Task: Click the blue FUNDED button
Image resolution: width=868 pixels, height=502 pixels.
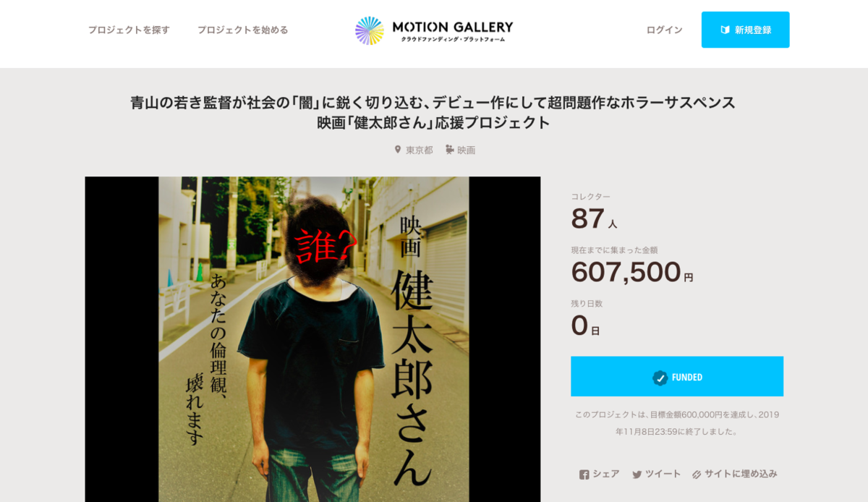Action: click(x=677, y=376)
